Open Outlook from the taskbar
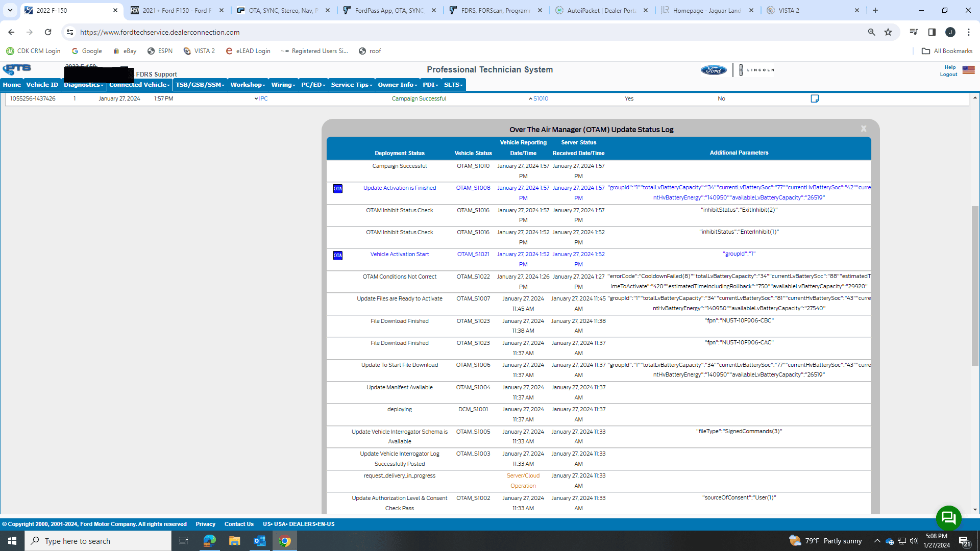Screen dimensions: 980x551 tap(259, 541)
